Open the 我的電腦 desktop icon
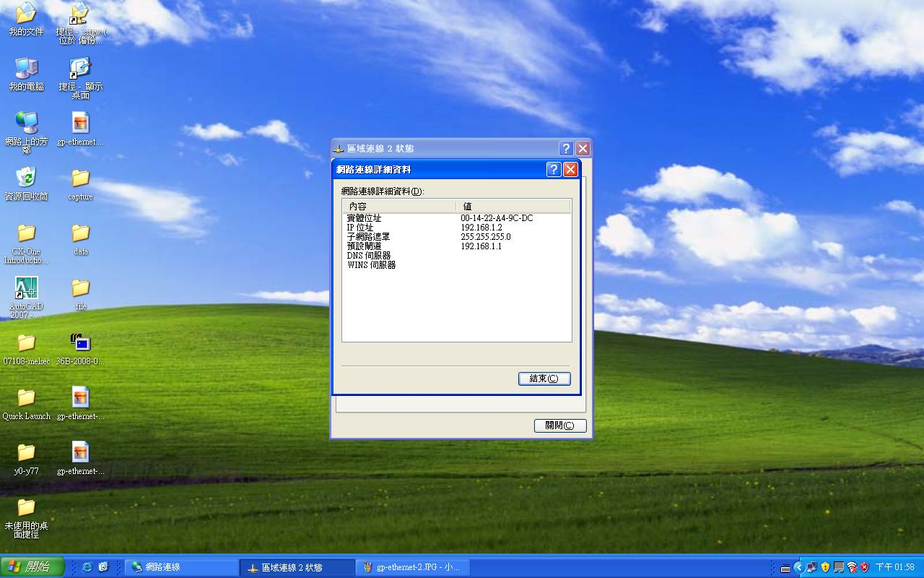 click(x=26, y=69)
